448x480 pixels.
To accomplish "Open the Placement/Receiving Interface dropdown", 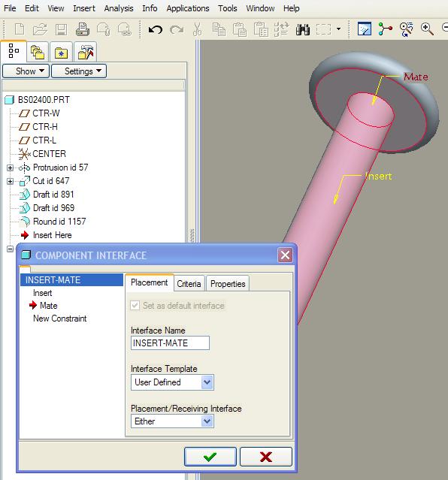I will click(x=172, y=421).
